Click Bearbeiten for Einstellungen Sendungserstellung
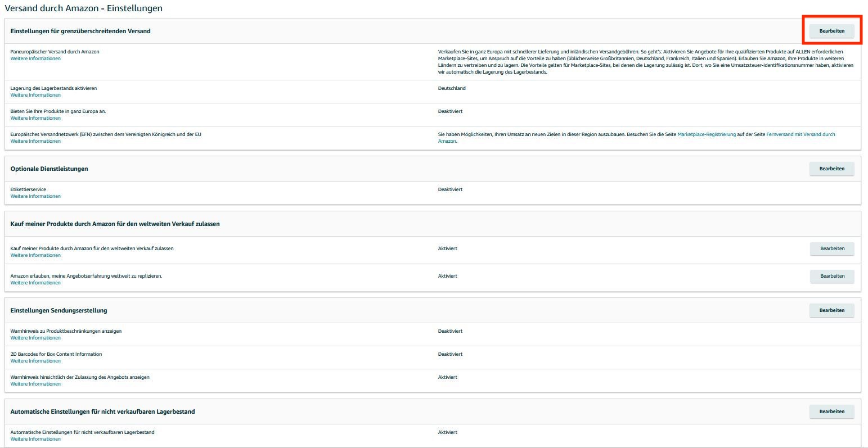 pos(831,310)
